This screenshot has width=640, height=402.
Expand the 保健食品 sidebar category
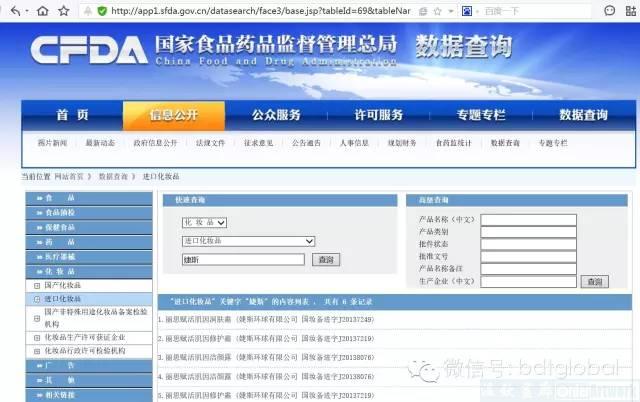click(89, 227)
